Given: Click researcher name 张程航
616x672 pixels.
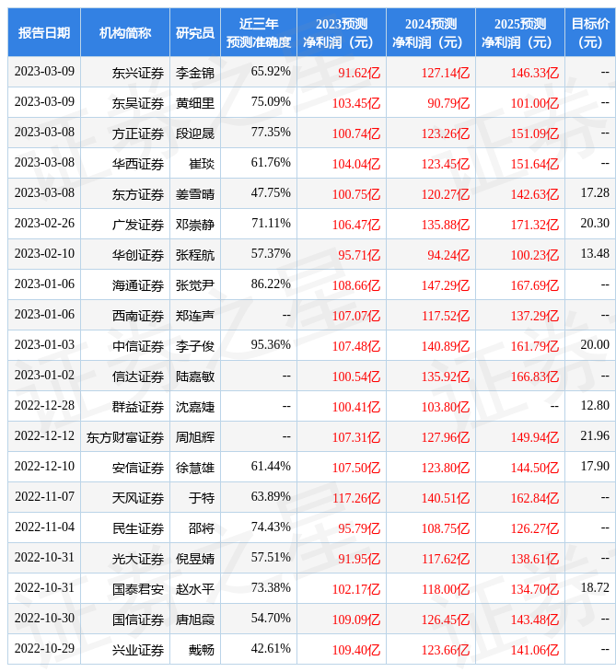Looking at the screenshot, I should (195, 255).
